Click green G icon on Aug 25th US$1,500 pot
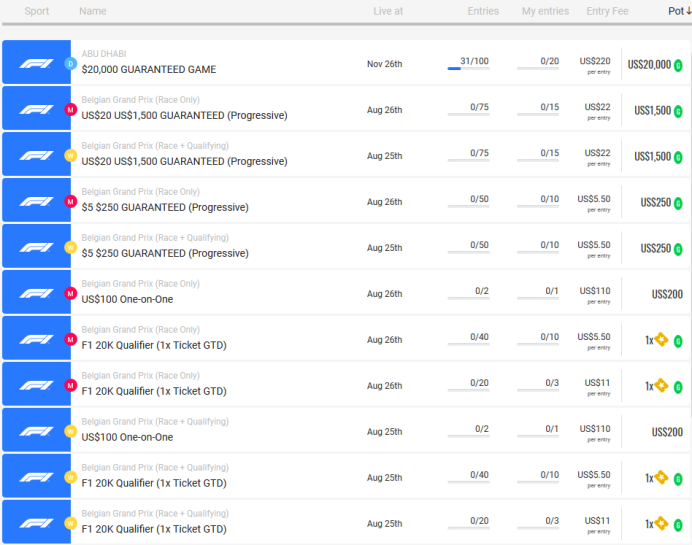 (x=678, y=158)
